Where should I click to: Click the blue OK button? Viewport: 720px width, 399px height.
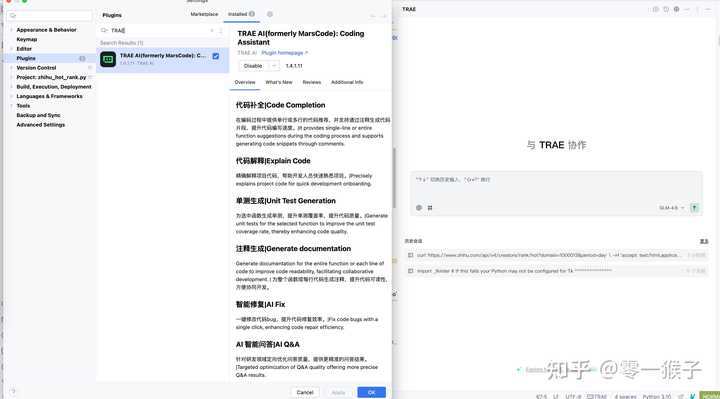[371, 392]
